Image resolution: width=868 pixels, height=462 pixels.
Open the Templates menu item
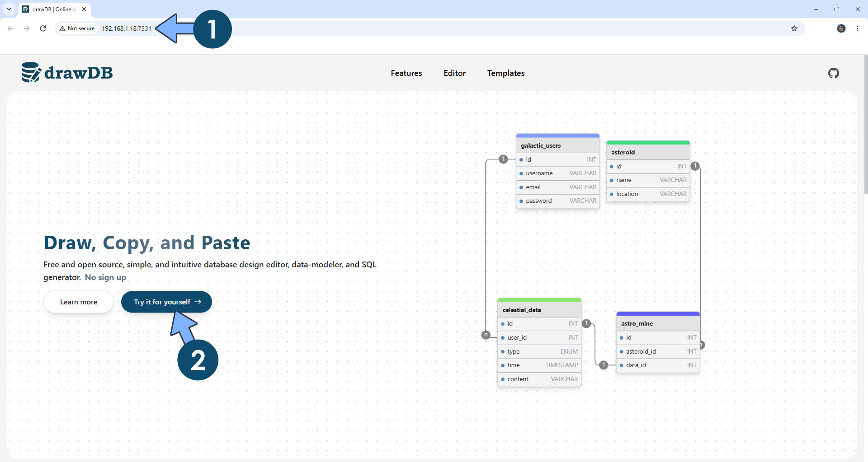click(506, 73)
